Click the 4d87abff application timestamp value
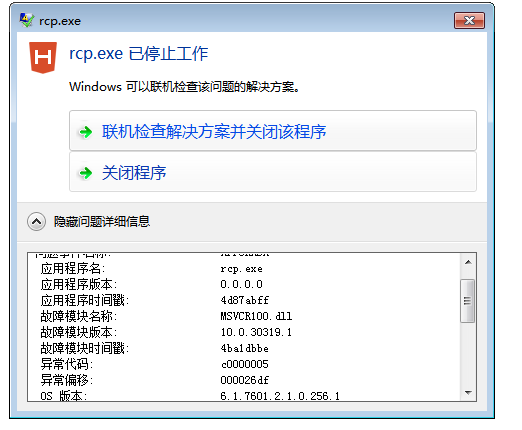522x430 pixels. [245, 300]
